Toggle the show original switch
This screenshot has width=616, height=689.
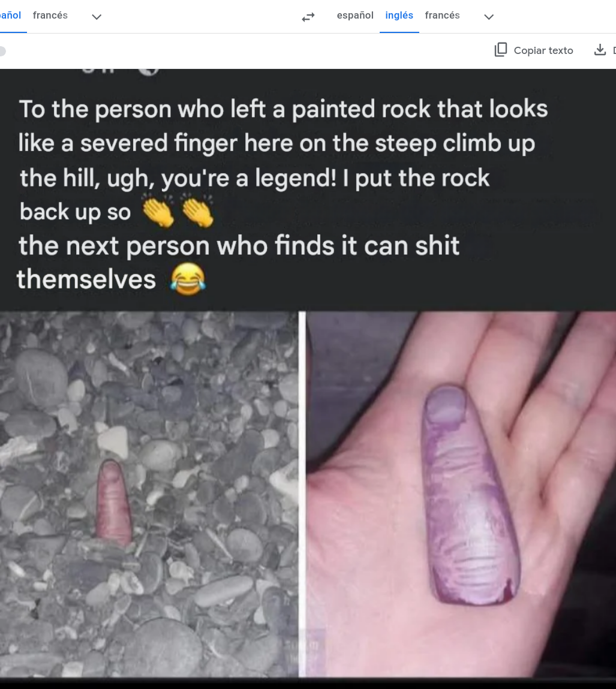[x=2, y=51]
